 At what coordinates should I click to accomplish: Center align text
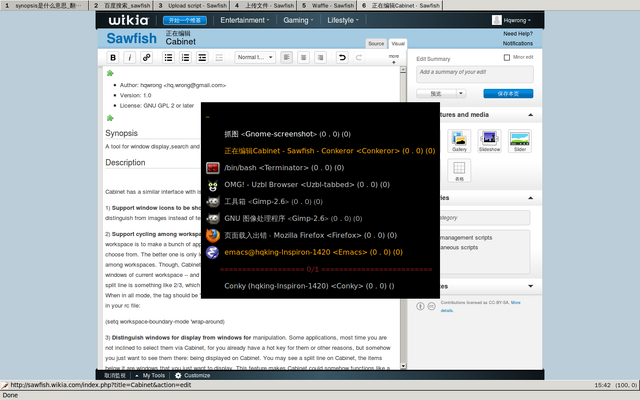(303, 58)
